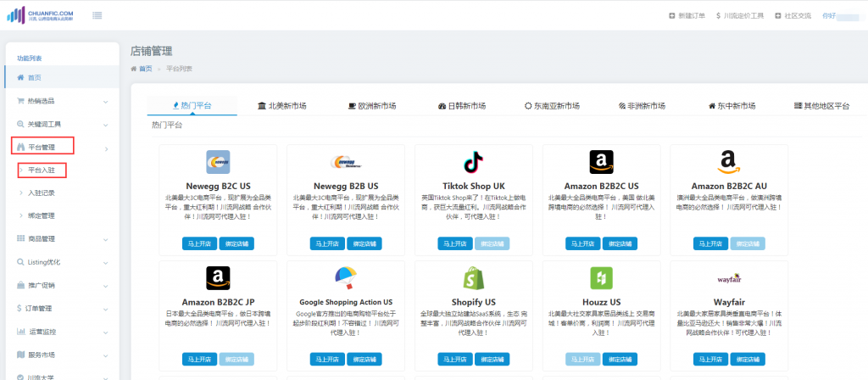
Task: Click the Amazon B2B2C US logo
Action: click(x=601, y=162)
